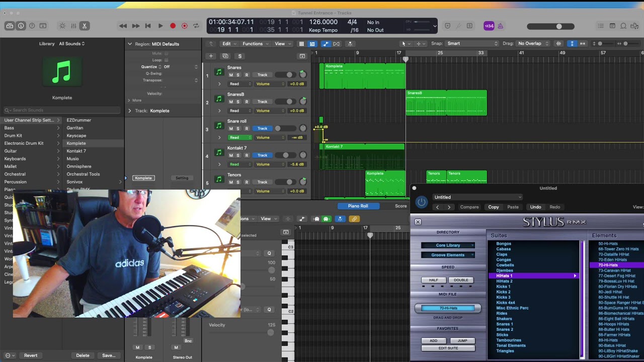The height and width of the screenshot is (362, 644).
Task: Click the Compare button in plugin header
Action: click(469, 207)
